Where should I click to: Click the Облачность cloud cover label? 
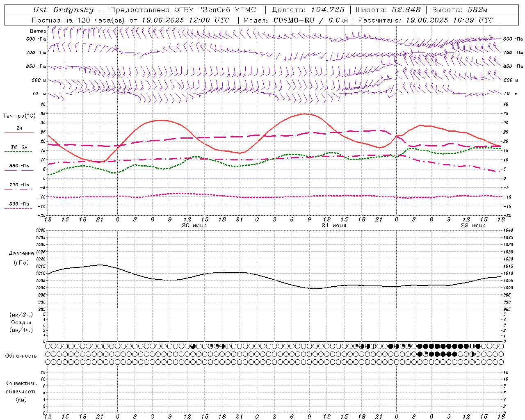[21, 356]
